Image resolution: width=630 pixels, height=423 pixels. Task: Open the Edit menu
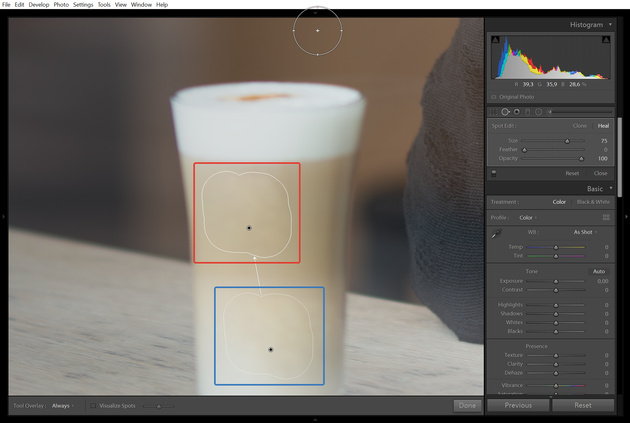(x=19, y=5)
